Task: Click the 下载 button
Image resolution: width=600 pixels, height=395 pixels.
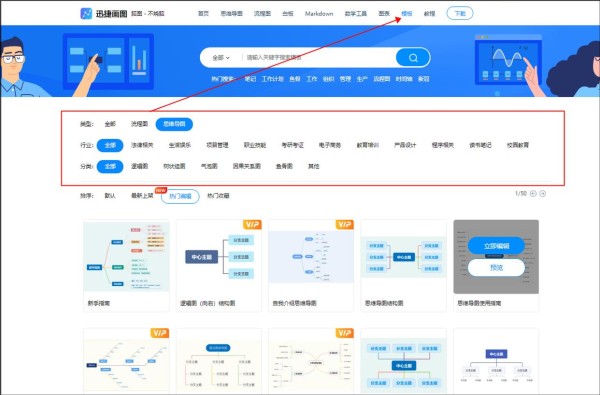Action: 460,13
